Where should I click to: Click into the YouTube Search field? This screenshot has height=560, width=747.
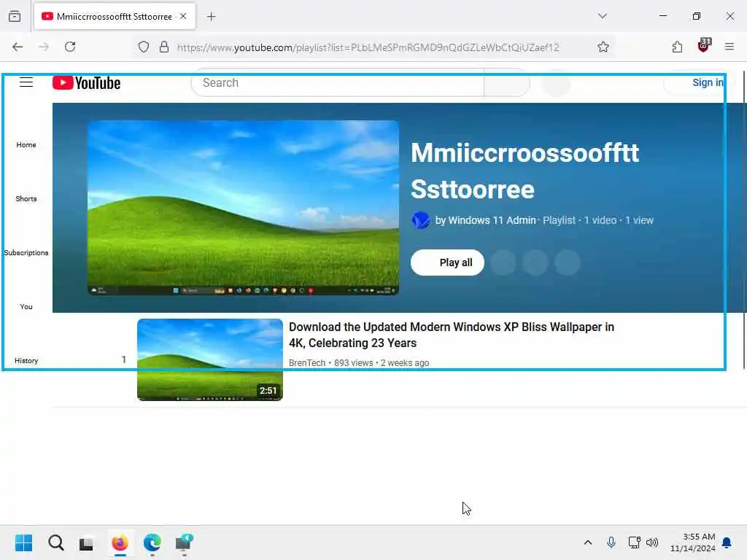coord(338,83)
